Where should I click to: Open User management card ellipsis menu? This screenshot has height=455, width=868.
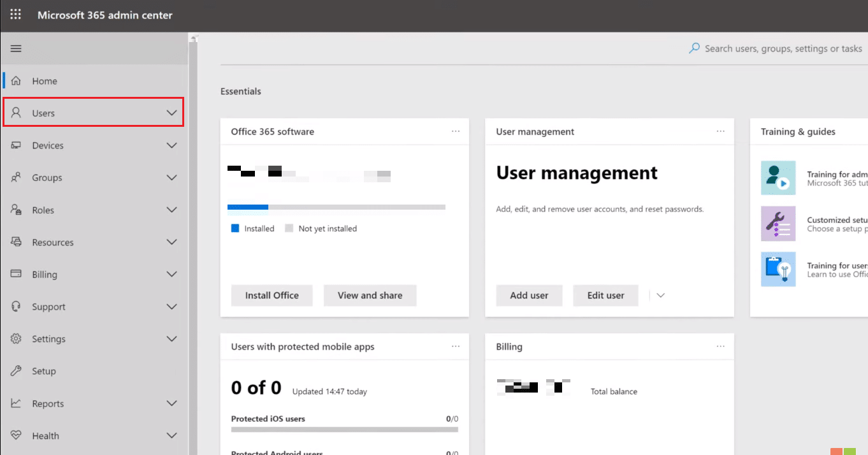click(x=721, y=131)
